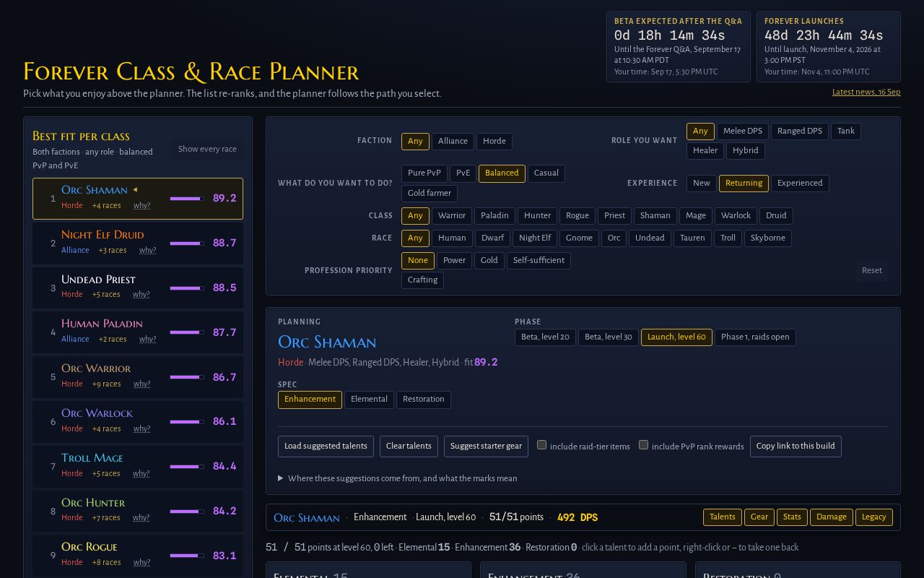Select the Alliance faction option
The height and width of the screenshot is (578, 924).
(453, 142)
